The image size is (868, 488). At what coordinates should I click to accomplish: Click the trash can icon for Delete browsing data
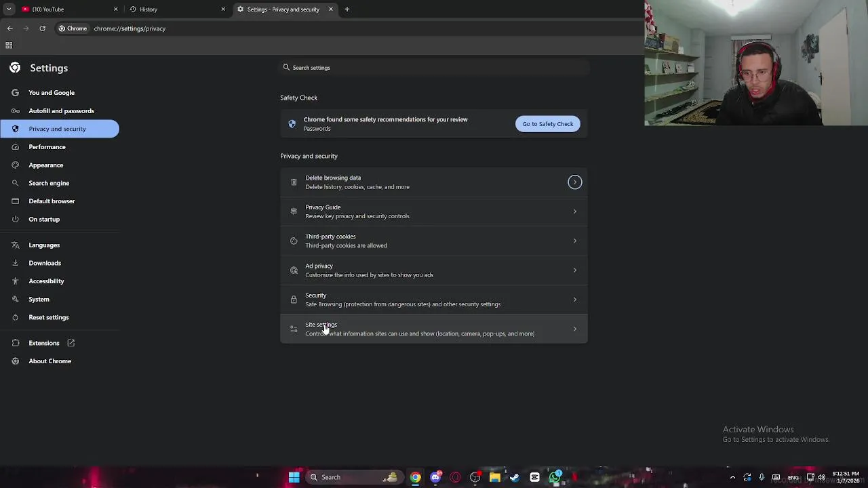(294, 182)
